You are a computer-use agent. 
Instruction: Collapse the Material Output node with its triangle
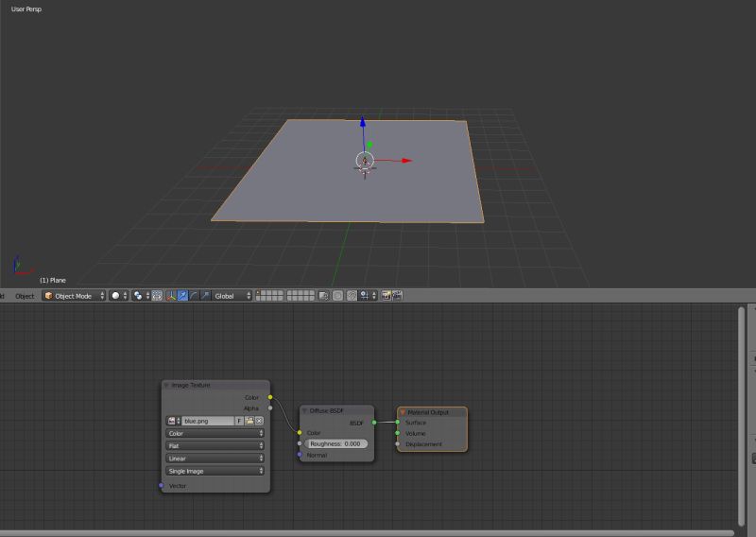coord(403,412)
